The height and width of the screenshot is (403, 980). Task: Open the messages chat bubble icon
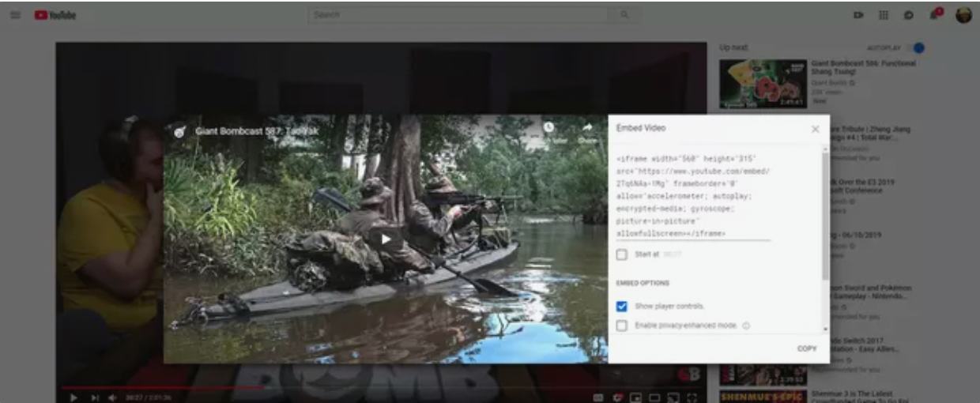[909, 15]
